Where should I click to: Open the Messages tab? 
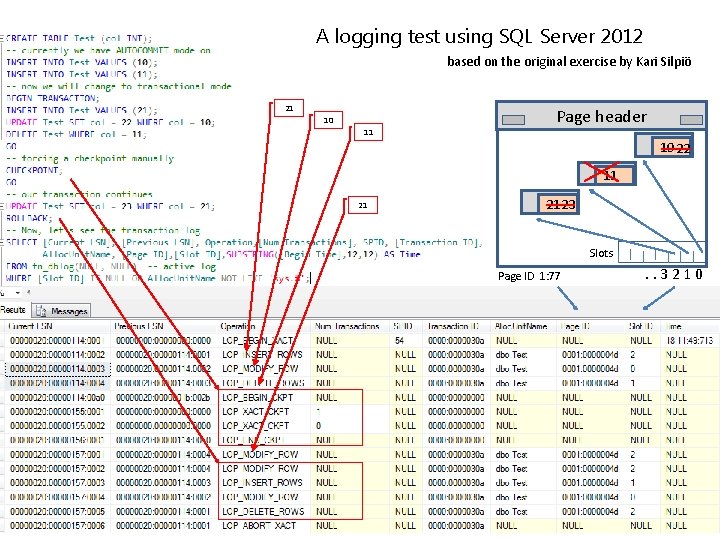point(62,311)
